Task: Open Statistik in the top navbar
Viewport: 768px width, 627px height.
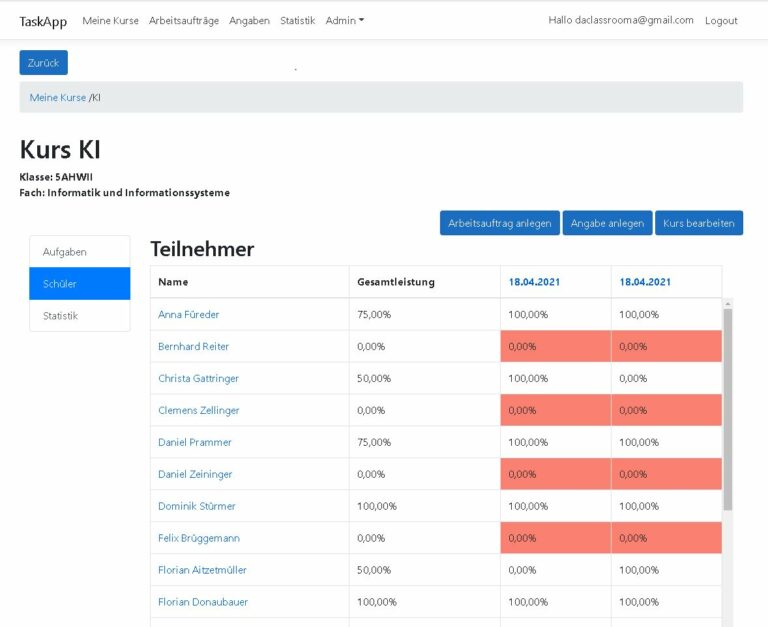Action: (297, 21)
